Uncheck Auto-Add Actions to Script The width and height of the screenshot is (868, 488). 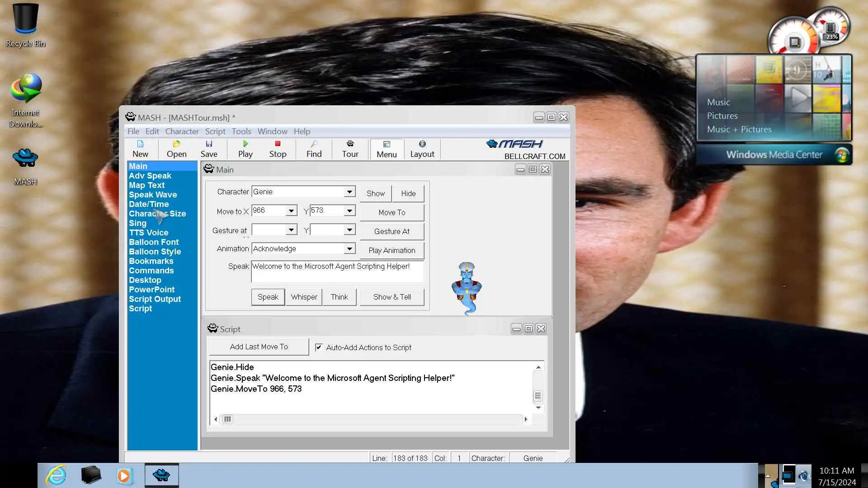(319, 347)
